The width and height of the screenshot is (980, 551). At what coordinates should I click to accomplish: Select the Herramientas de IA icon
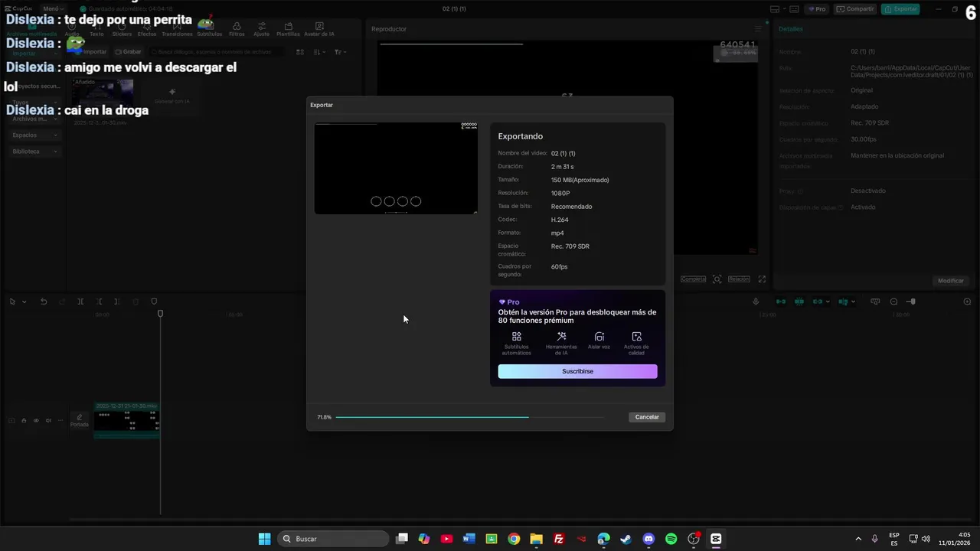click(561, 337)
